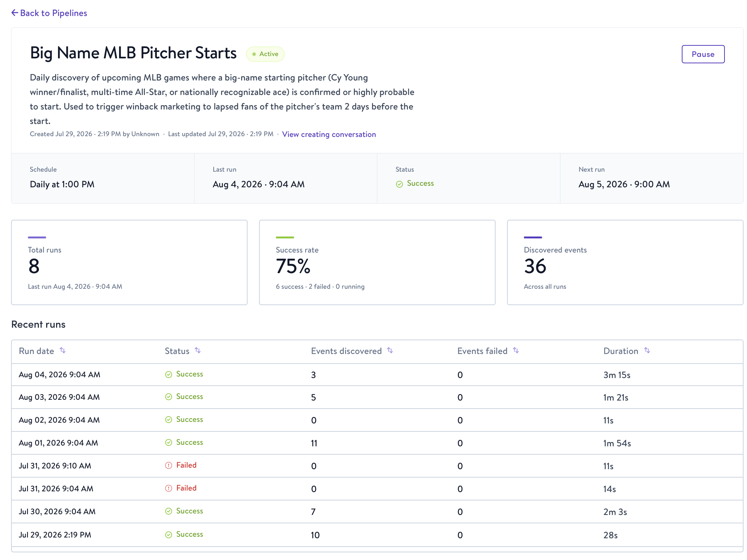Go back via Back to Pipelines link

pyautogui.click(x=49, y=13)
